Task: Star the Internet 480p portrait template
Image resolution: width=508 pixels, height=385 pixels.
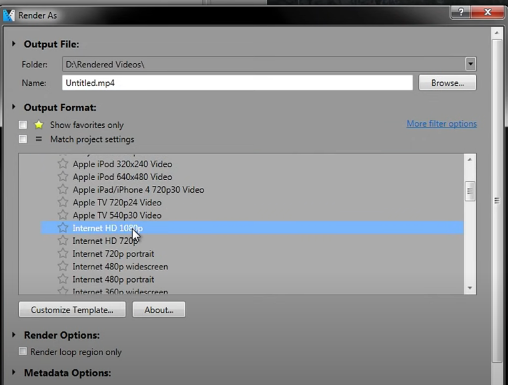Action: click(x=63, y=279)
